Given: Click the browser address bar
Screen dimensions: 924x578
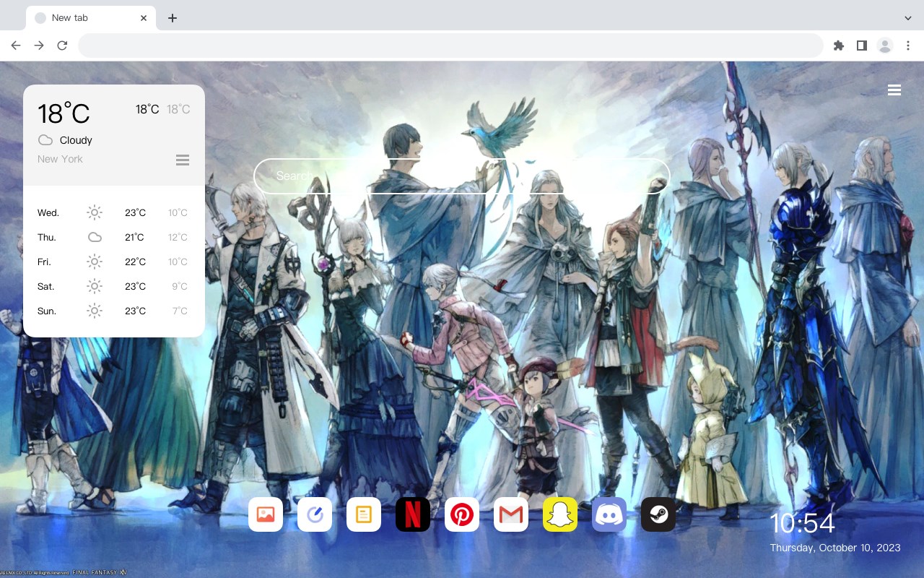Looking at the screenshot, I should (x=450, y=46).
